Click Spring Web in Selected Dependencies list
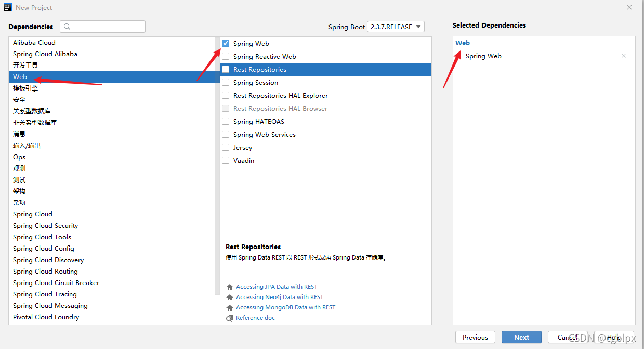The height and width of the screenshot is (349, 644). coord(483,56)
